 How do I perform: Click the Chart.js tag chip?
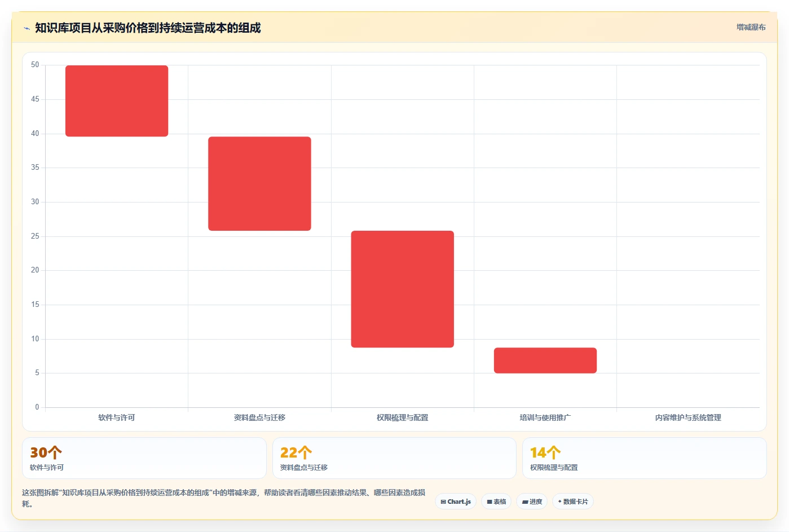[x=456, y=502]
